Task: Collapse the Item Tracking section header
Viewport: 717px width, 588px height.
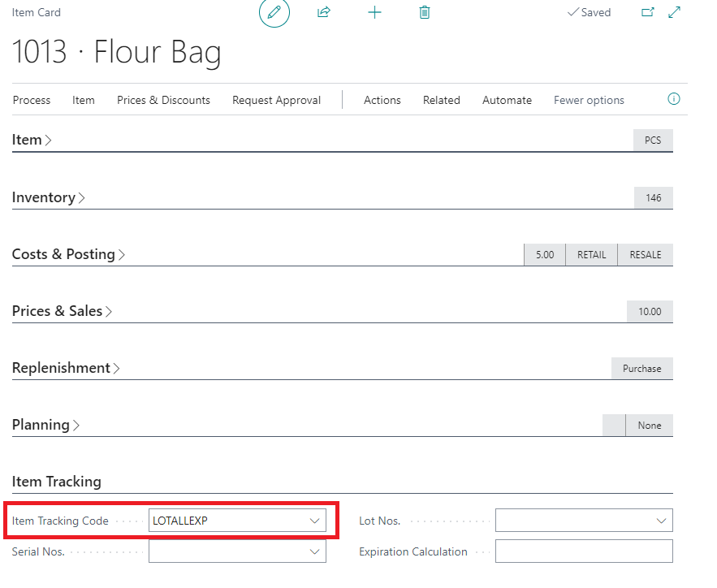Action: pyautogui.click(x=57, y=482)
